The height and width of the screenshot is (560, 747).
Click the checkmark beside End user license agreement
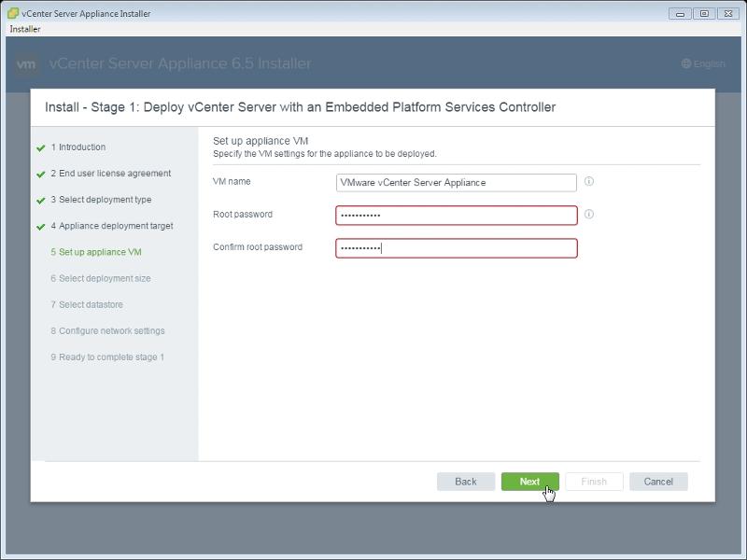pos(41,175)
